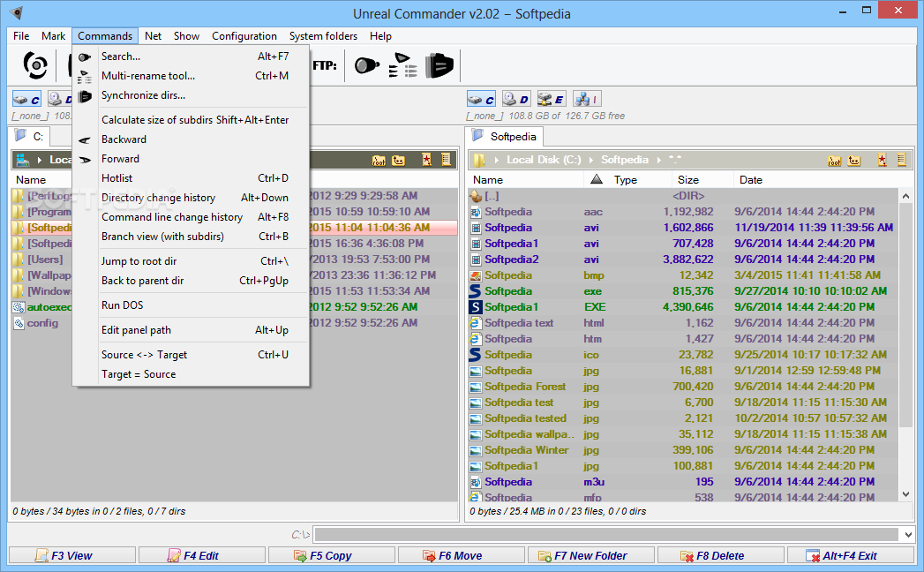Click the parent folder icon in the left path bar
Screen dimensions: 924x572
398,161
